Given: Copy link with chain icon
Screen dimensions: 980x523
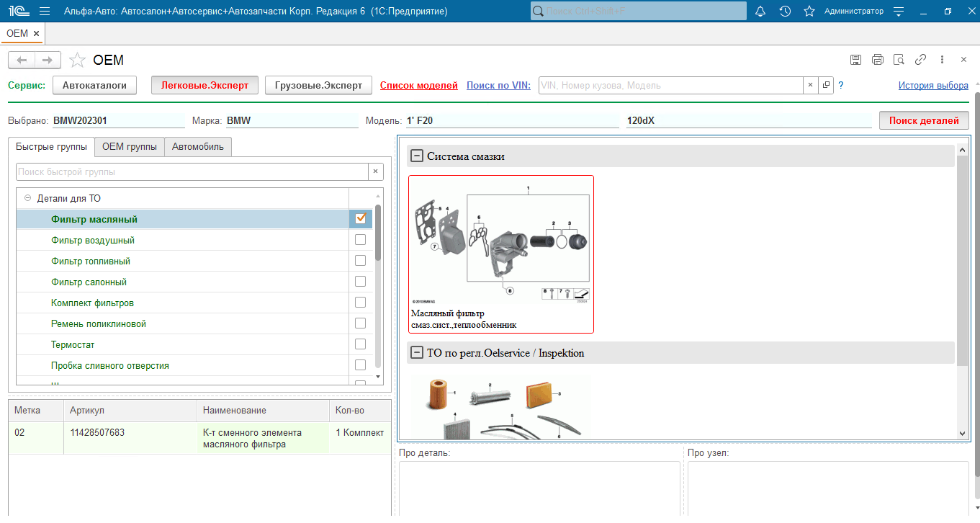Looking at the screenshot, I should [920, 60].
